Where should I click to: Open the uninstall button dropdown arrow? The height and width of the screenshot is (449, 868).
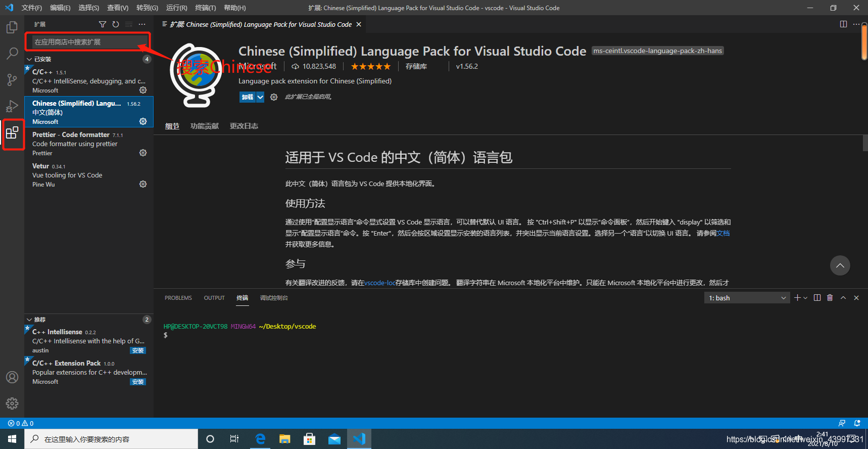tap(260, 97)
